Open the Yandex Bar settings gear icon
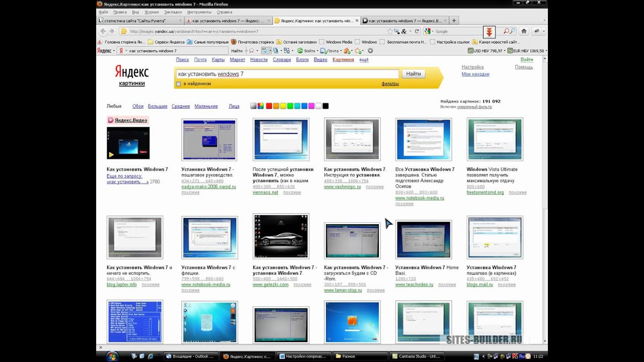Viewport: 644px width, 362px height. click(371, 51)
